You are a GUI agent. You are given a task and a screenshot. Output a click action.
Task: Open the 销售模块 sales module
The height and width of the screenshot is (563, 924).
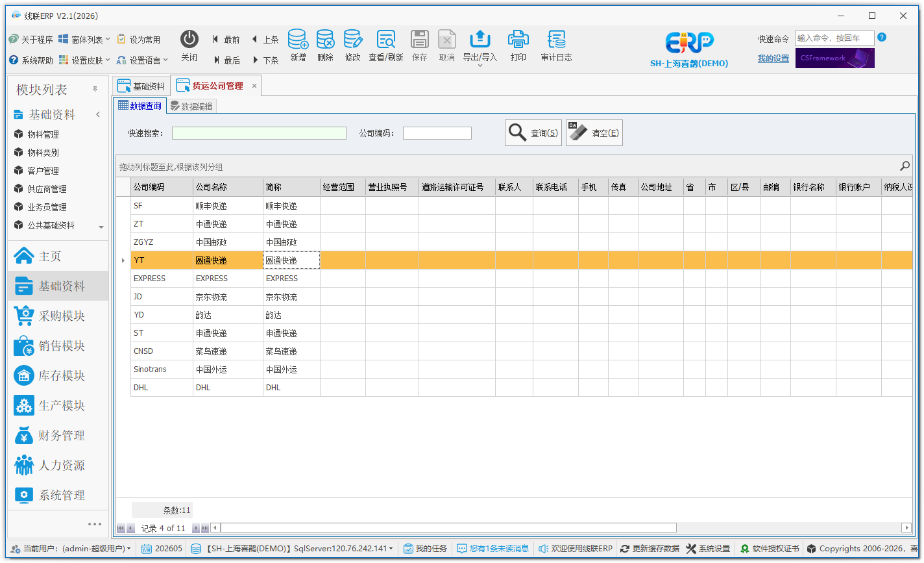[x=58, y=345]
